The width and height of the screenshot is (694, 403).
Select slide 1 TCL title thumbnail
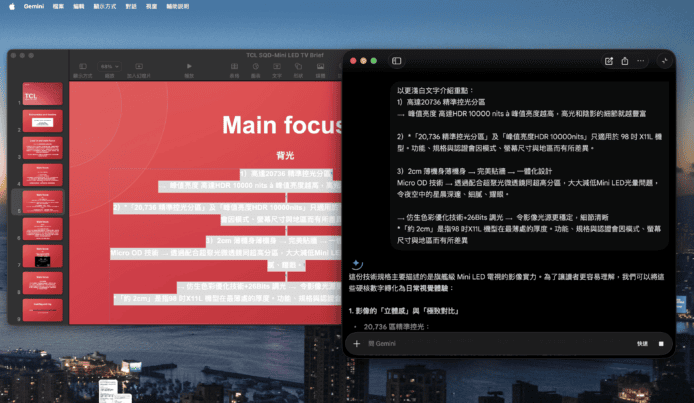(42, 94)
